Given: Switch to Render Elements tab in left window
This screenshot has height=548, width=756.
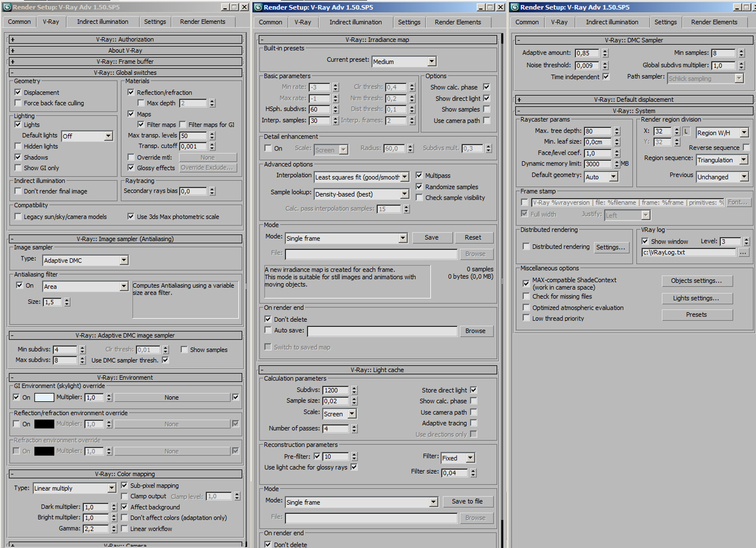Looking at the screenshot, I should click(x=202, y=21).
